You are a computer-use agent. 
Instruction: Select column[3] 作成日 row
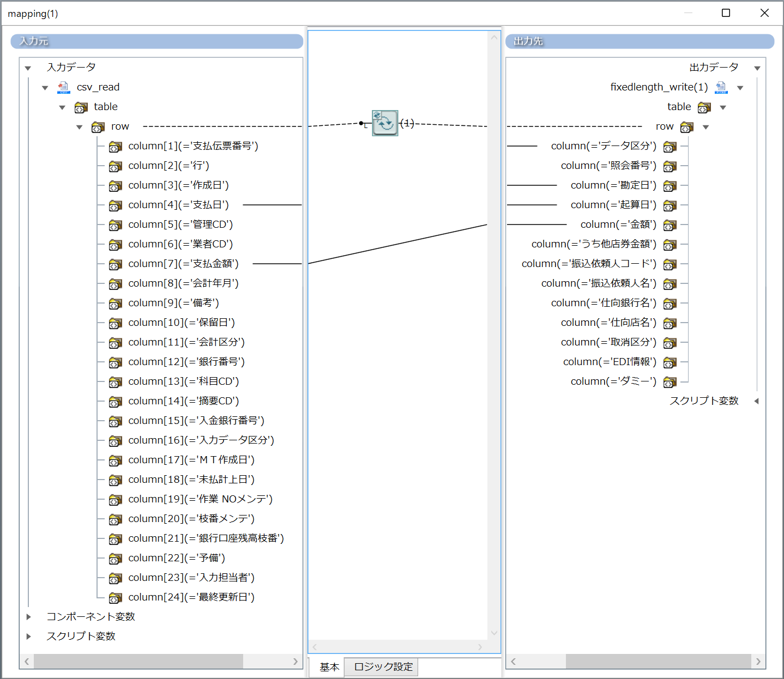tap(178, 185)
